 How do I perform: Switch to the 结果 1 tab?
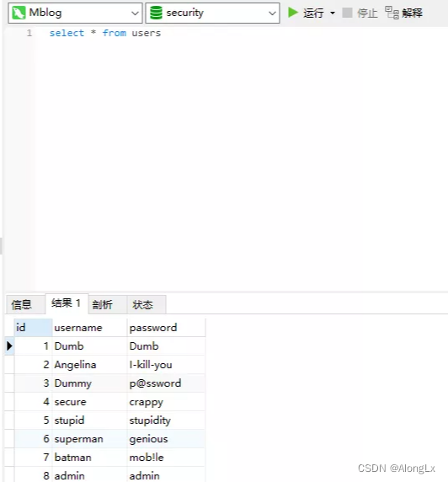[67, 303]
